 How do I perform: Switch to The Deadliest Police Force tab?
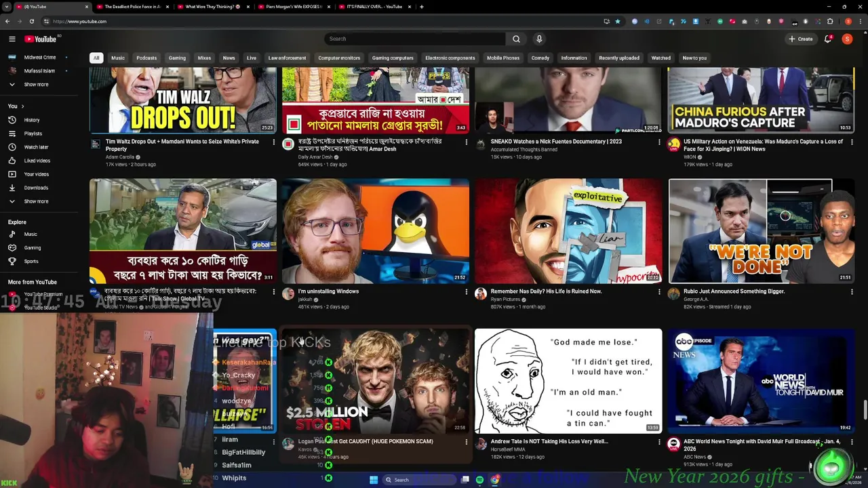pos(132,7)
